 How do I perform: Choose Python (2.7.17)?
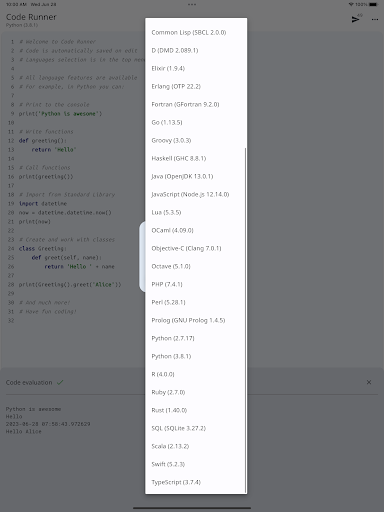(196, 338)
